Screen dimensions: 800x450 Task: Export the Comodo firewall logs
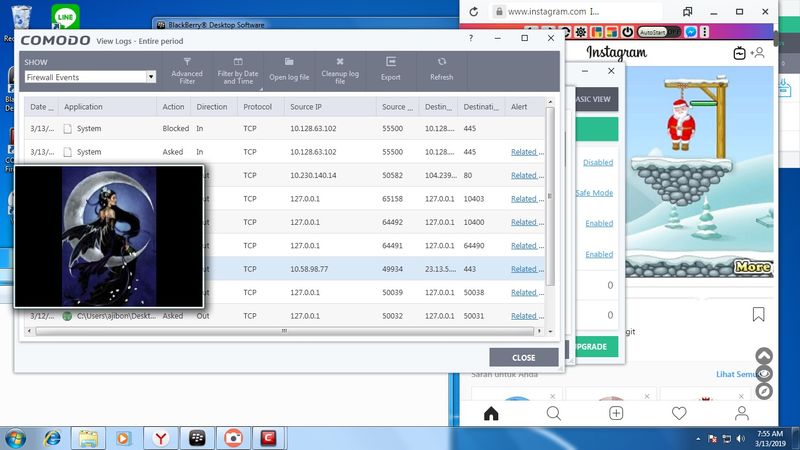tap(391, 71)
